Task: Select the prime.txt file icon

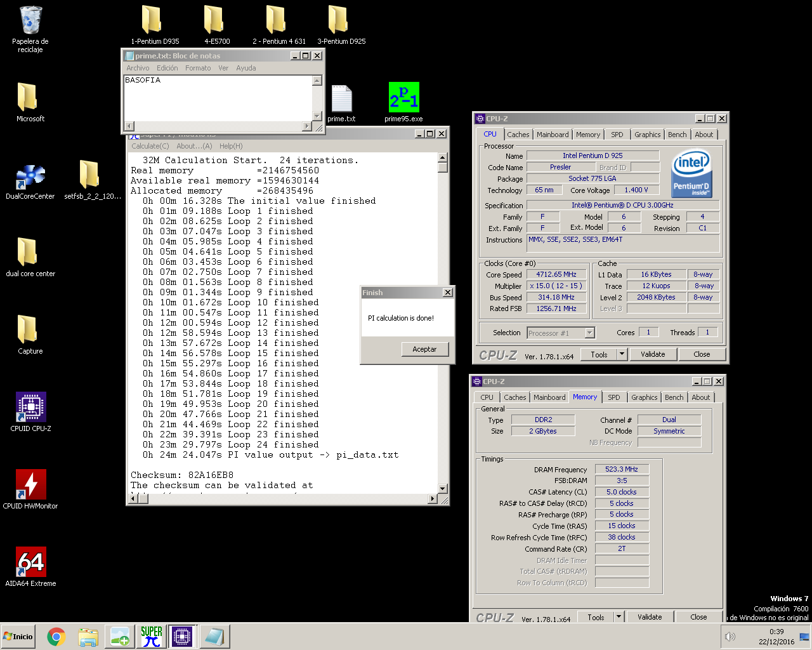Action: (x=341, y=103)
